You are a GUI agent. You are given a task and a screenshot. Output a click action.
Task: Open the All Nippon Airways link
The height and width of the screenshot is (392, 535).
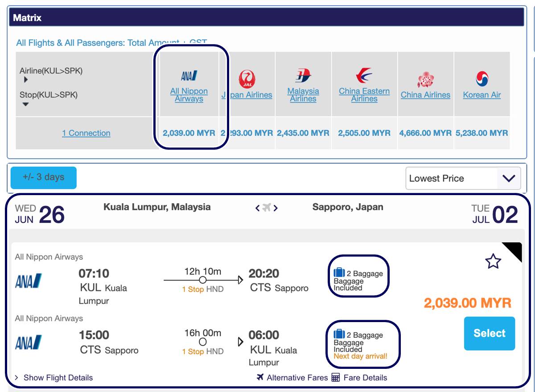189,95
